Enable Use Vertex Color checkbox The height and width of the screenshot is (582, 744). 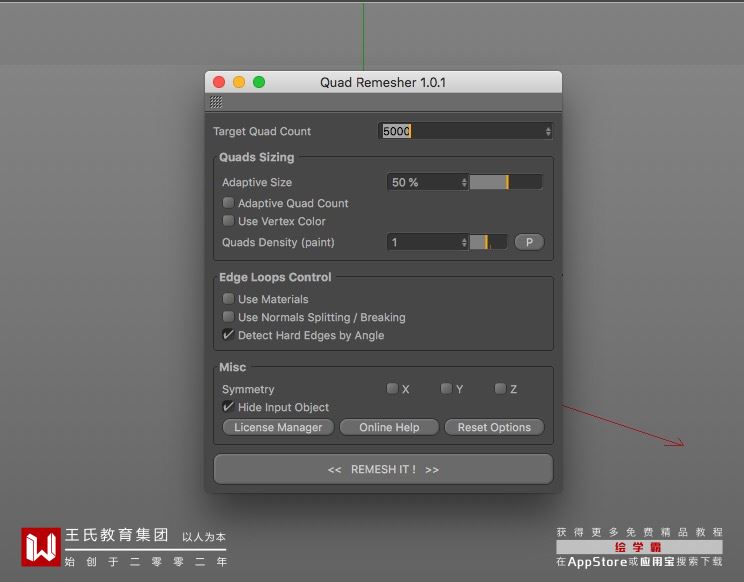tap(228, 221)
